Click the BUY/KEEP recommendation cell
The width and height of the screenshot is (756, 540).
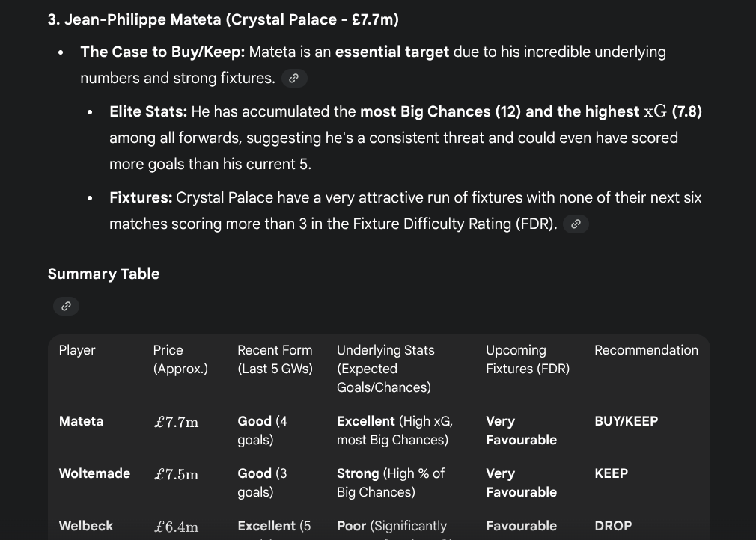[626, 421]
